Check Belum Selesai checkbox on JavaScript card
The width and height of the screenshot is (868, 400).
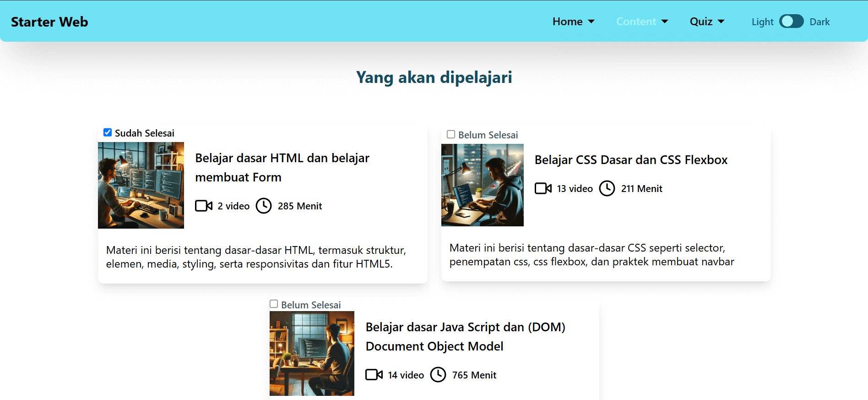(274, 304)
